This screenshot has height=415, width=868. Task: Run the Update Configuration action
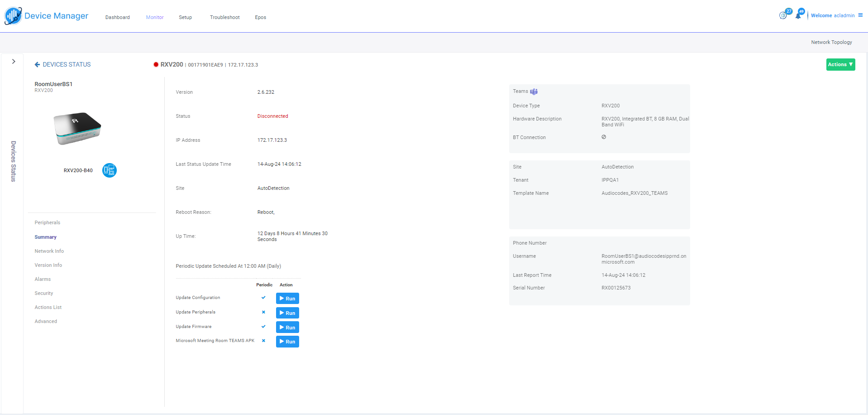(287, 299)
